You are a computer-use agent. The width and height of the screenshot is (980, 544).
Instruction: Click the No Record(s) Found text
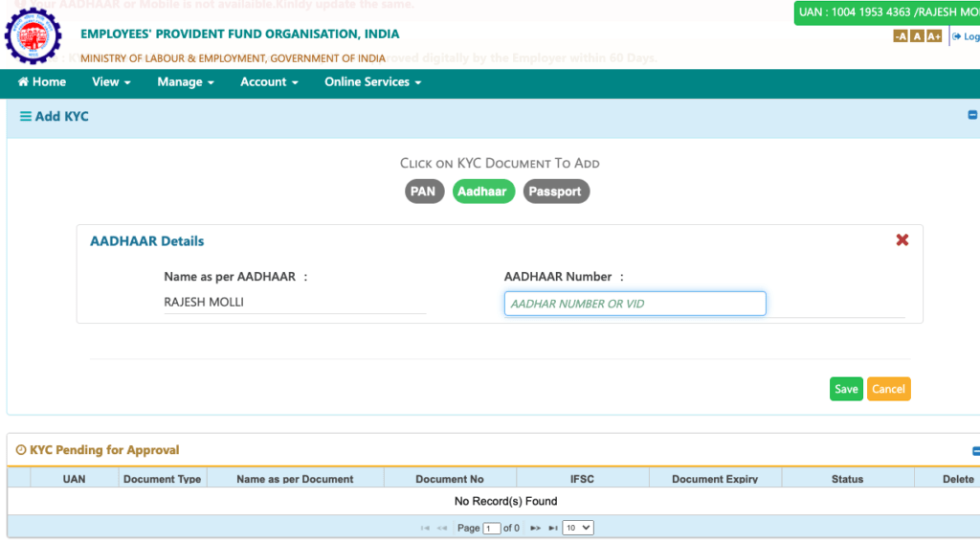click(505, 502)
